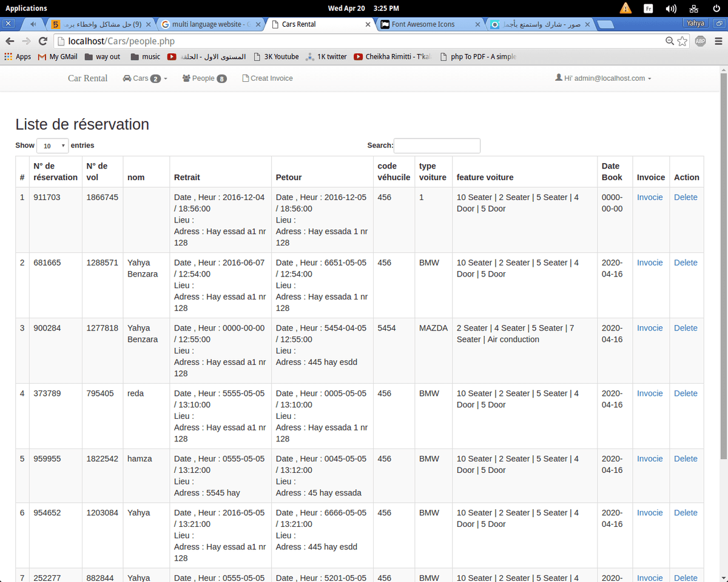Bookmark page with the star icon
Viewport: 728px width, 582px height.
(682, 41)
